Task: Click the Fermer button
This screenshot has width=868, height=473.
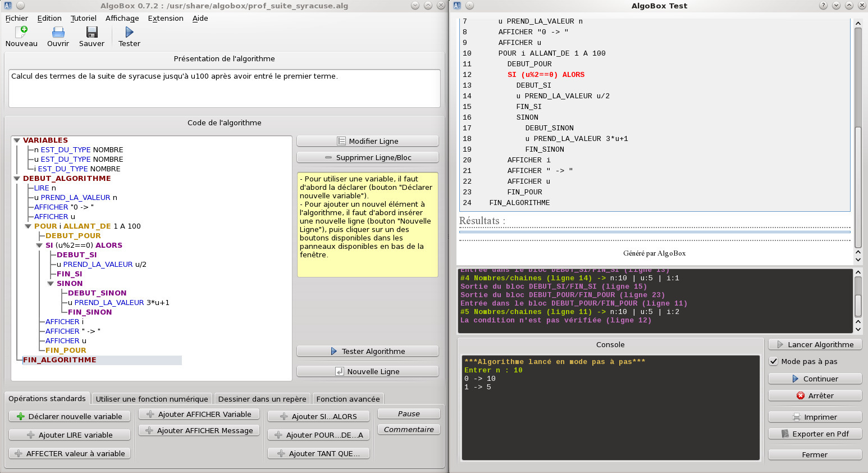Action: (815, 454)
